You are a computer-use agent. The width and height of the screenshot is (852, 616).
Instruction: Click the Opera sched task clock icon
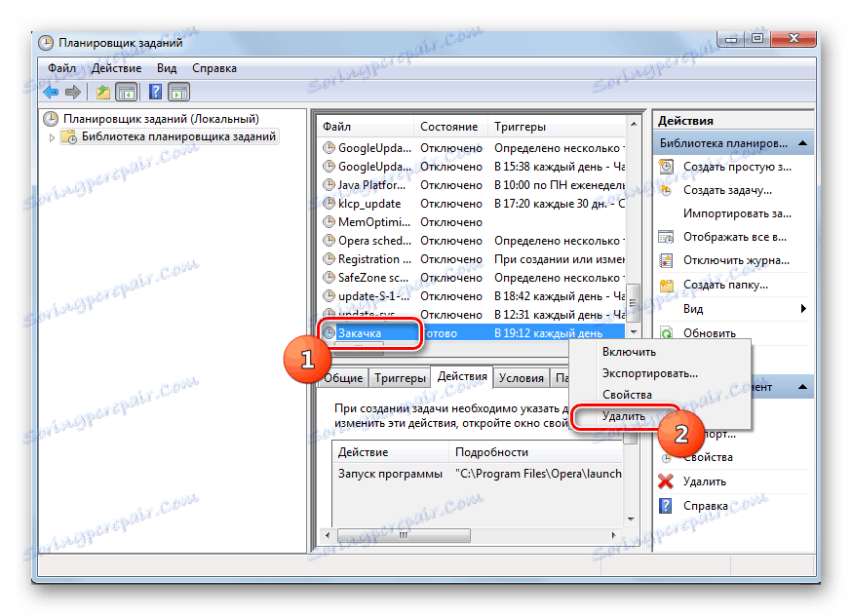click(x=329, y=240)
